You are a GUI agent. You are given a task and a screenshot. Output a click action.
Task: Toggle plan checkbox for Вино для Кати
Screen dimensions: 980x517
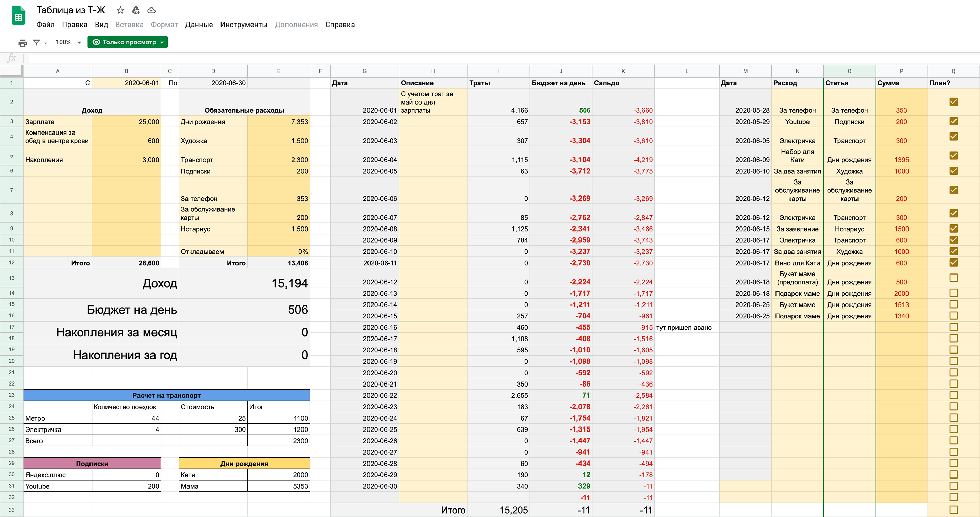[x=953, y=262]
